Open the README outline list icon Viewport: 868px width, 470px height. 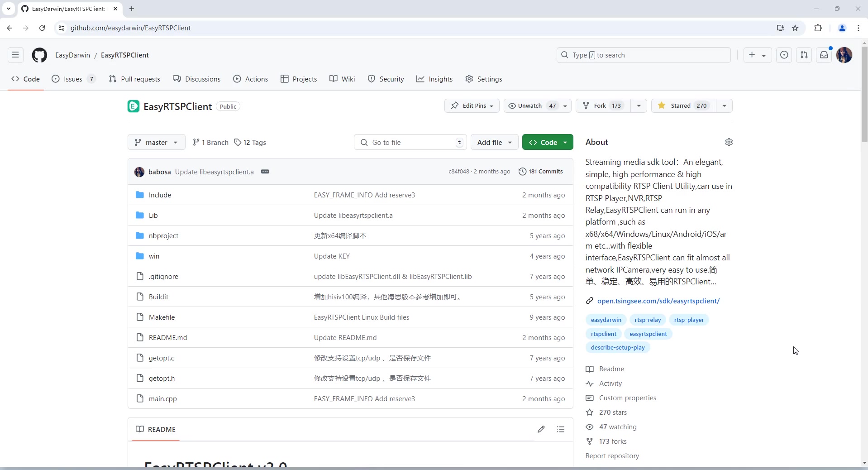pyautogui.click(x=561, y=429)
